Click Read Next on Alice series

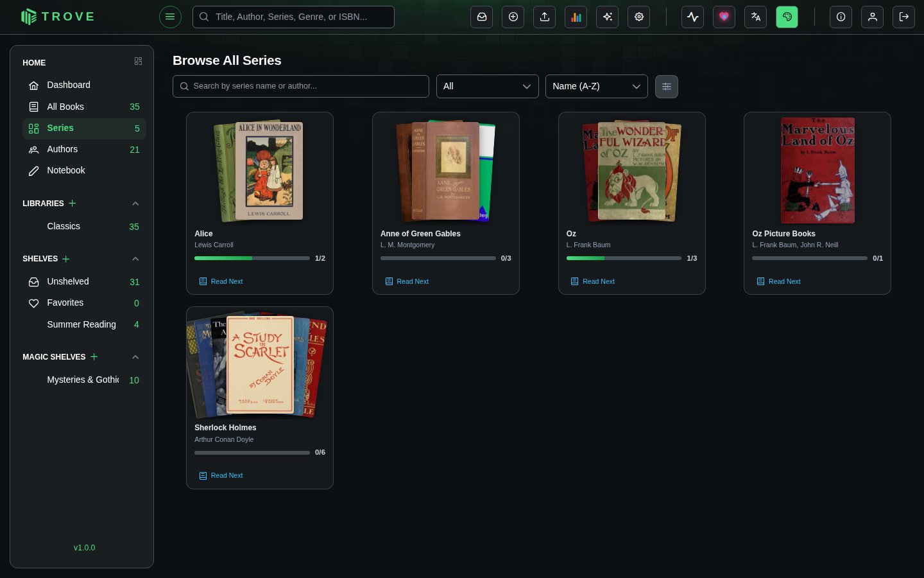pyautogui.click(x=221, y=281)
